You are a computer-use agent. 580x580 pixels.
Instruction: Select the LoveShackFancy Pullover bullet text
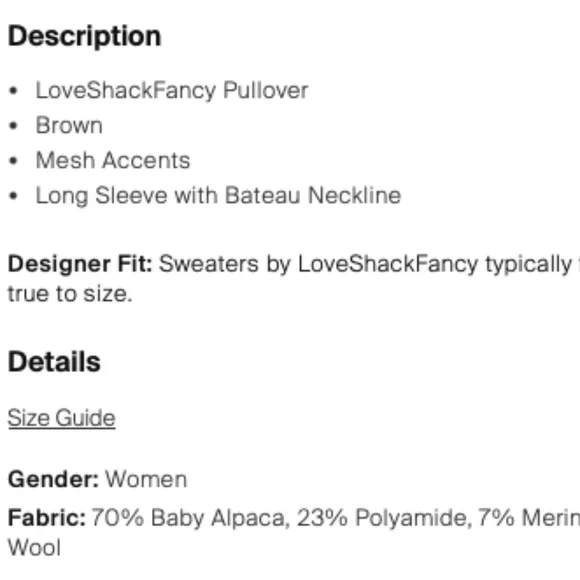click(172, 91)
